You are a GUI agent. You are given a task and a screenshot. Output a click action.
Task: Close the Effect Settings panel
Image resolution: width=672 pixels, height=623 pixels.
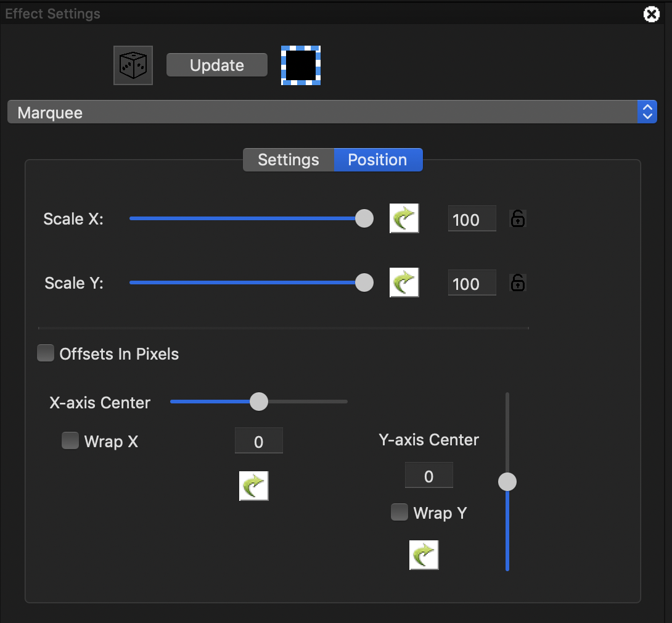click(651, 14)
